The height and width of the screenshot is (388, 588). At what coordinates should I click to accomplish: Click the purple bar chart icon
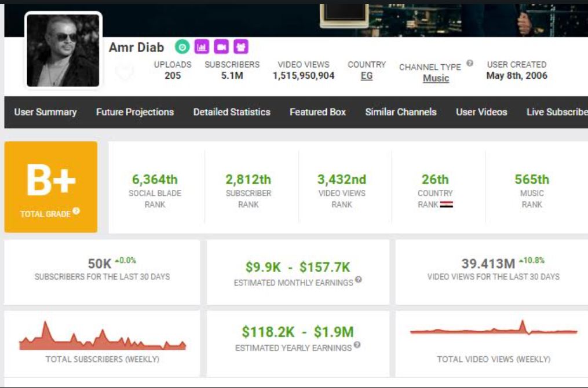(x=202, y=47)
